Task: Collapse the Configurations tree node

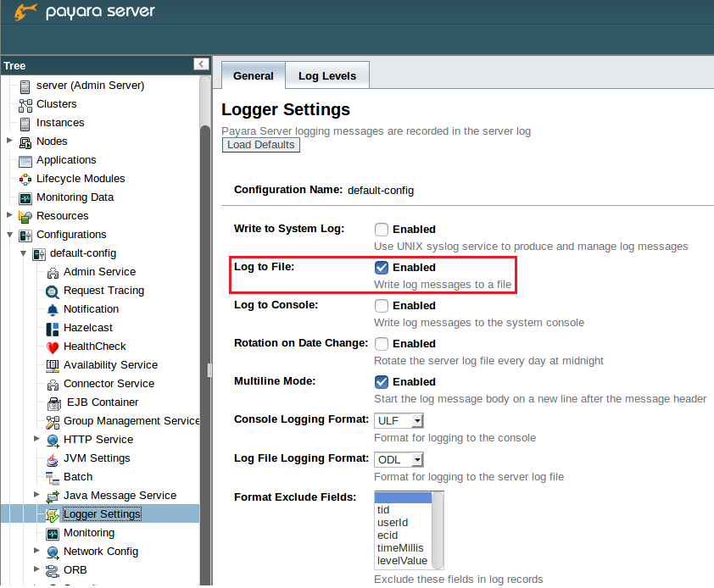Action: [x=9, y=235]
